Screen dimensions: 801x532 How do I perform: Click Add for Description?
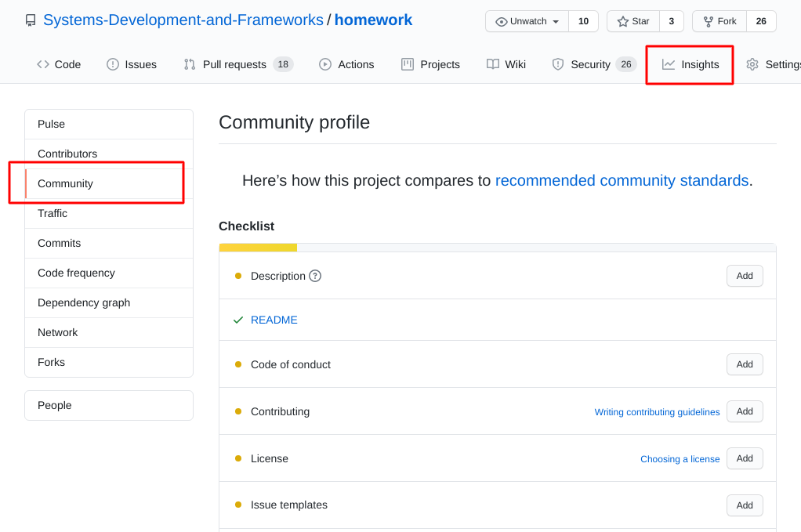point(745,276)
